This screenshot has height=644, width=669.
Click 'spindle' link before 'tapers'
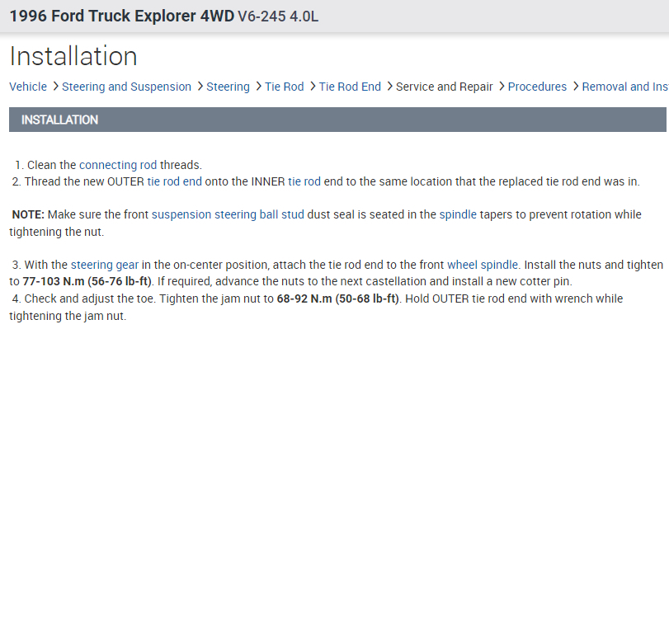(x=458, y=214)
